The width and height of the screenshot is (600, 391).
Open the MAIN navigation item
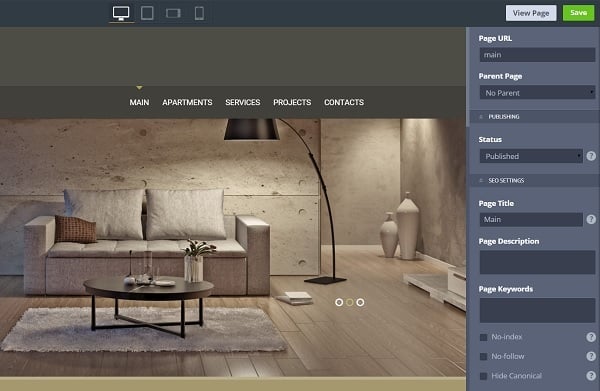(x=139, y=103)
